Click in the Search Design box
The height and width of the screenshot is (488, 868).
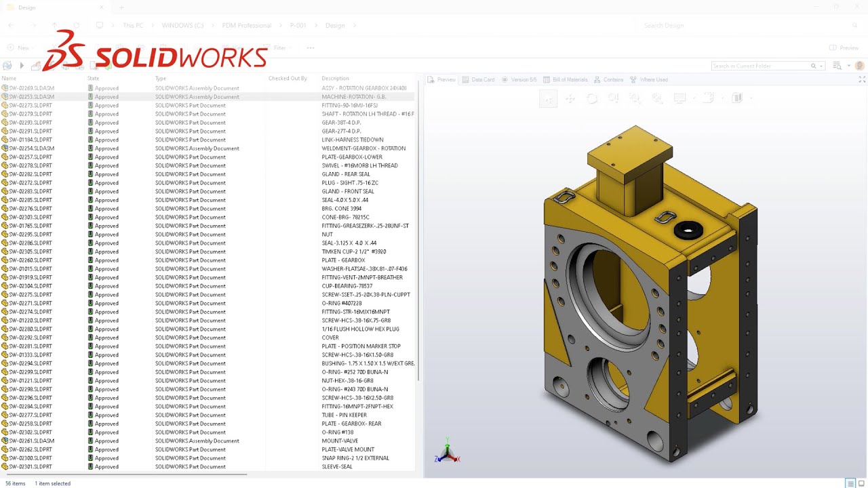point(749,26)
